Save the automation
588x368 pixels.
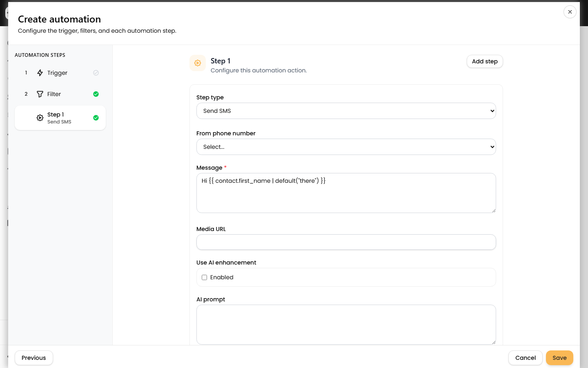pyautogui.click(x=559, y=358)
